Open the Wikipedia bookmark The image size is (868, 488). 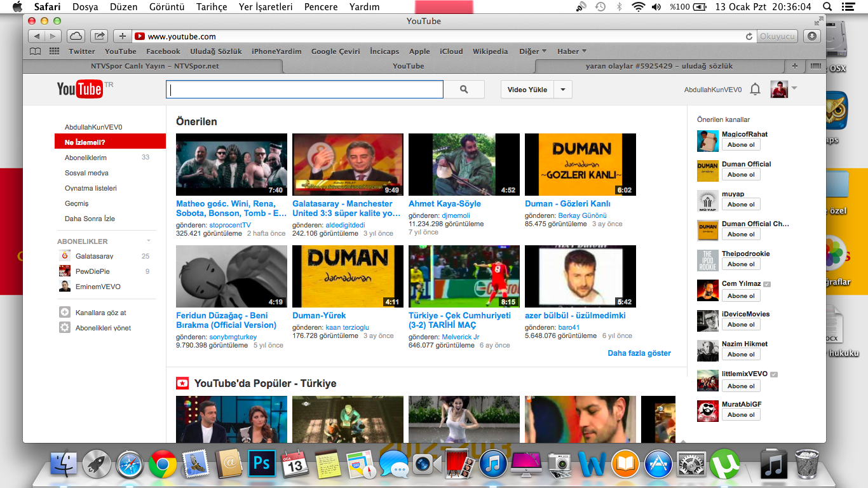tap(491, 51)
